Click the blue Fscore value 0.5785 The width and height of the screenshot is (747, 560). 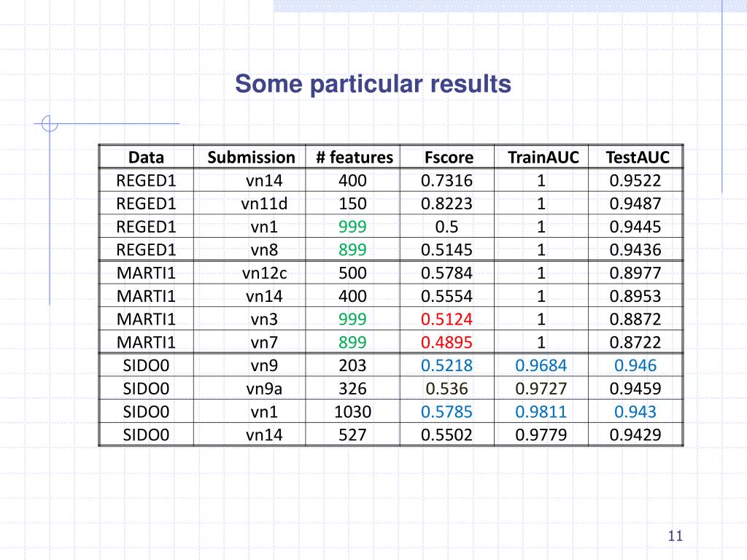[x=447, y=411]
